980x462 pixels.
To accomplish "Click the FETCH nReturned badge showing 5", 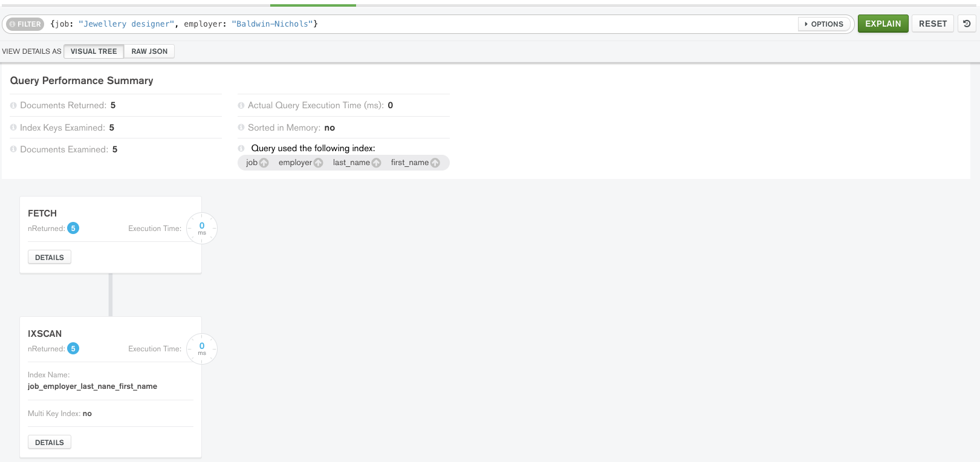I will pos(73,228).
